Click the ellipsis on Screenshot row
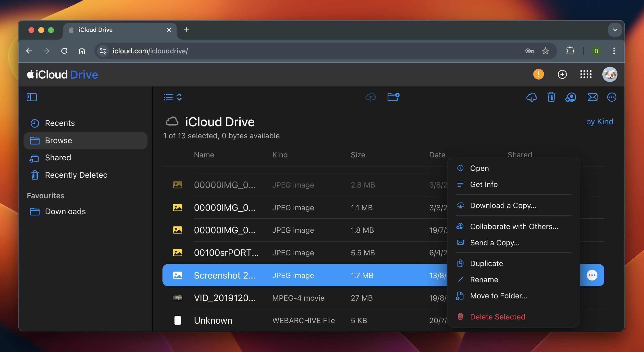This screenshot has height=352, width=644. pyautogui.click(x=592, y=275)
